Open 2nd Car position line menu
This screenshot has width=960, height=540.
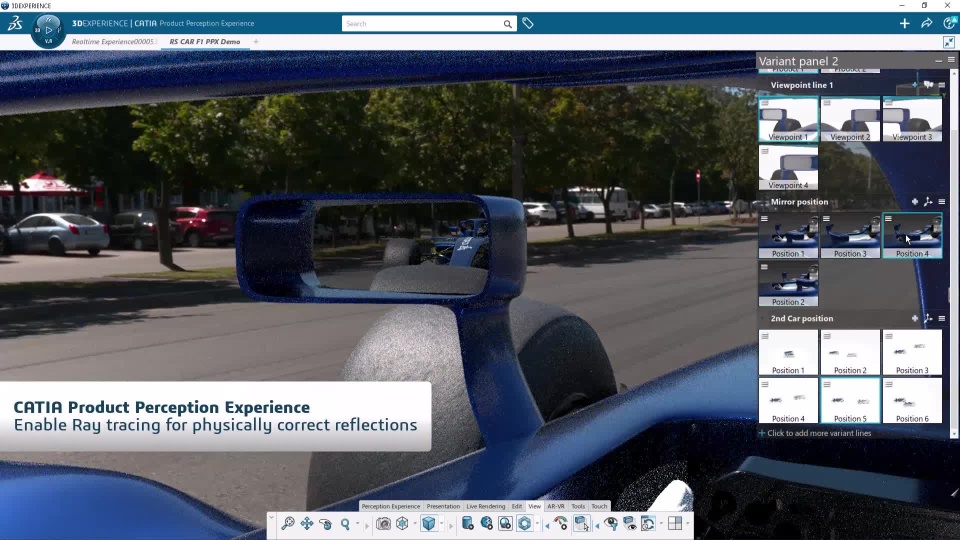(942, 318)
